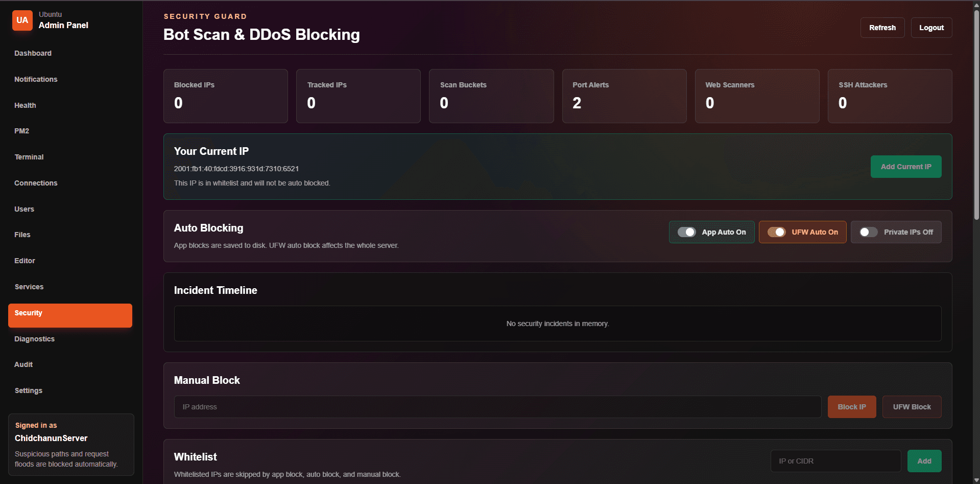Screen dimensions: 980x484
Task: Click the Tracked IPs stat card
Action: (358, 96)
